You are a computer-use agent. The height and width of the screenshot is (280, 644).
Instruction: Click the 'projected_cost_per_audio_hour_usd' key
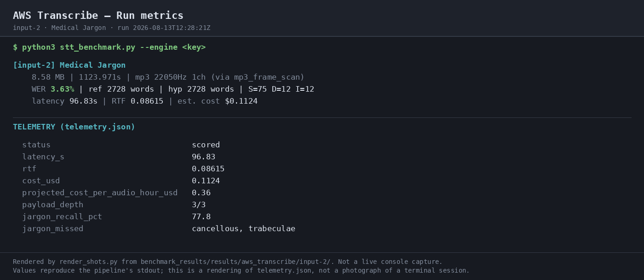tap(100, 193)
